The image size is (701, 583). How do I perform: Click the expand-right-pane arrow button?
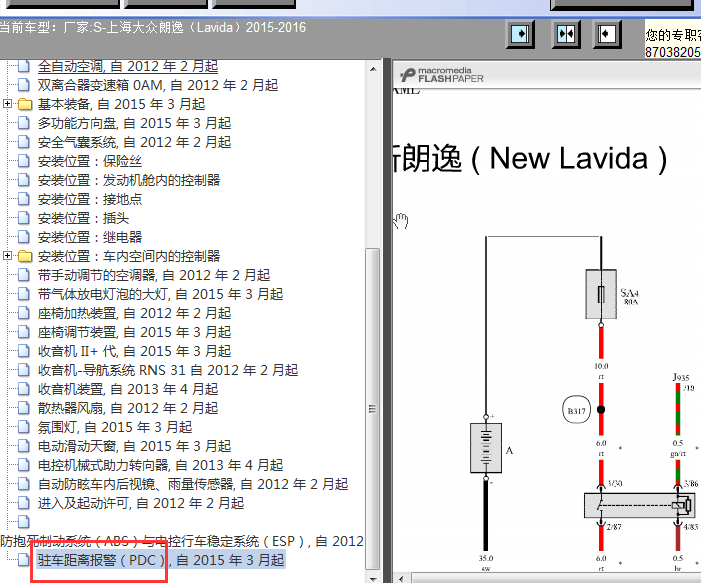tap(520, 34)
